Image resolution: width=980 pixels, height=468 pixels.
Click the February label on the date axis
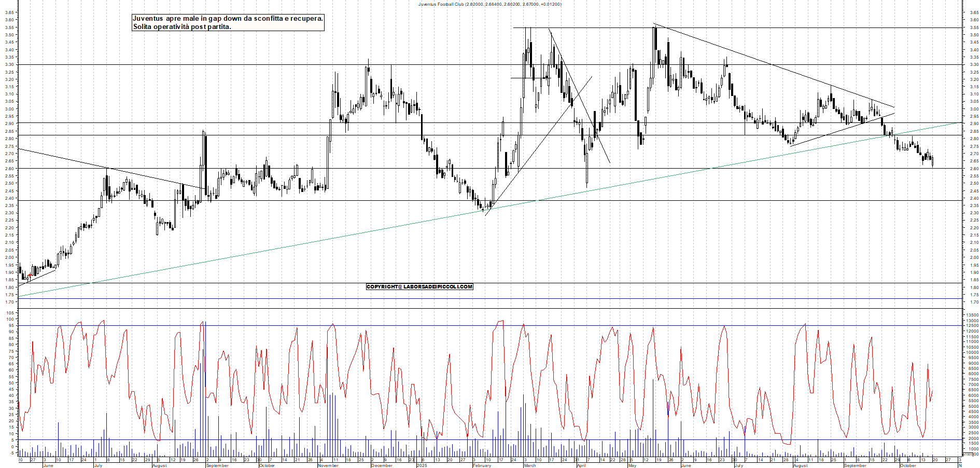point(482,465)
